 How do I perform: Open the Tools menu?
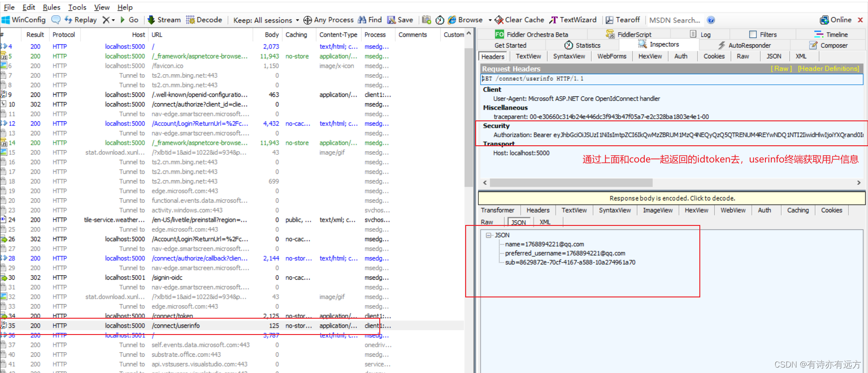[77, 7]
